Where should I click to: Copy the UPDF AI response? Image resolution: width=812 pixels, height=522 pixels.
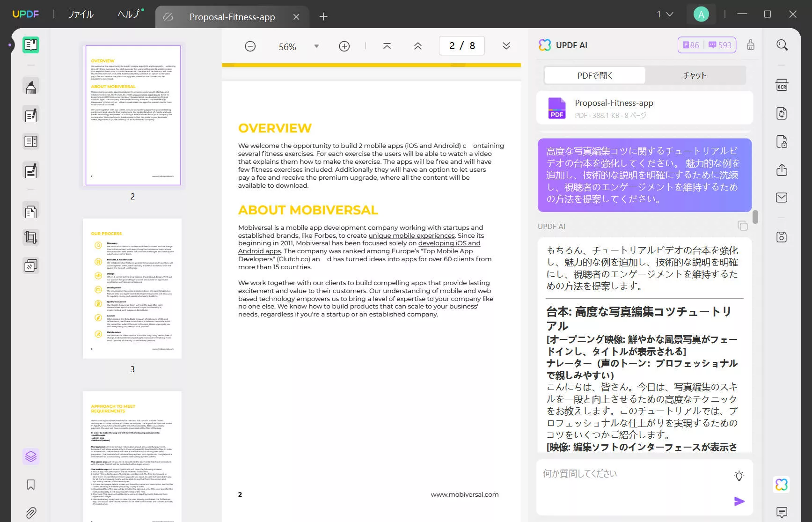743,226
